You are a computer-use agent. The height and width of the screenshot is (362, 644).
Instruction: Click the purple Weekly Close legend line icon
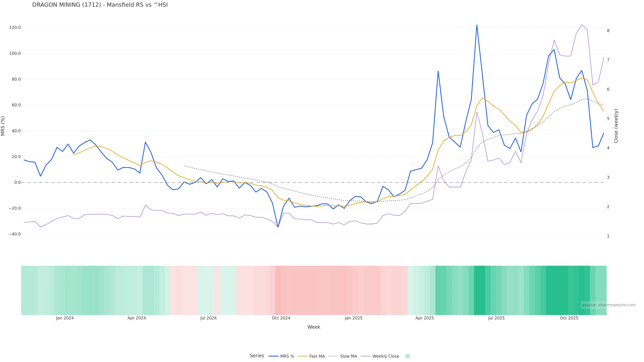pyautogui.click(x=366, y=356)
